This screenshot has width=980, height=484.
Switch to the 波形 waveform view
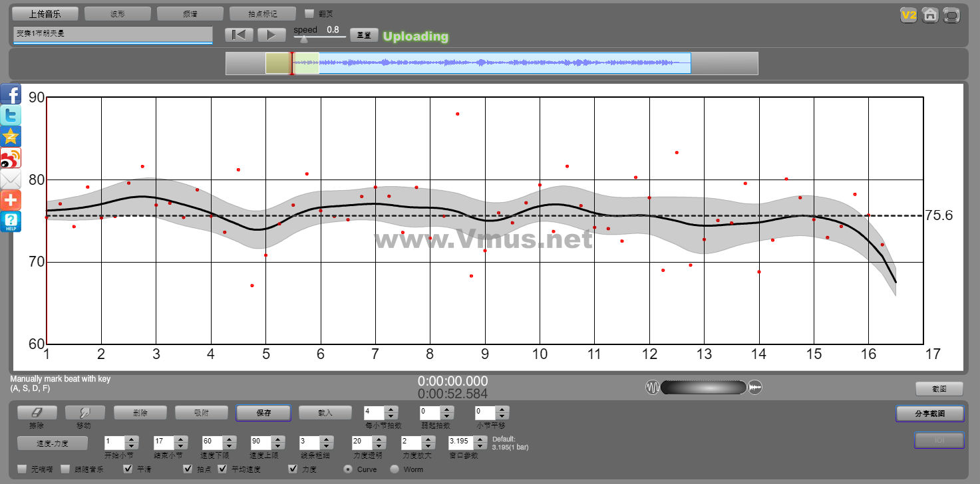pyautogui.click(x=118, y=13)
